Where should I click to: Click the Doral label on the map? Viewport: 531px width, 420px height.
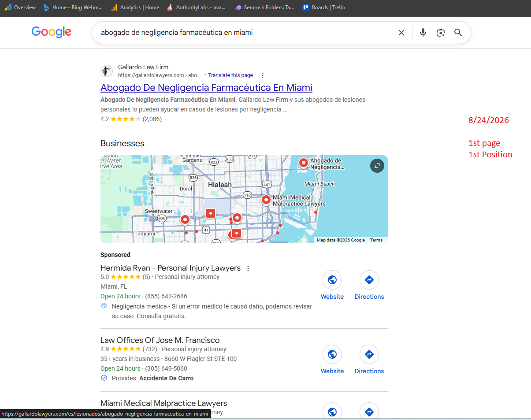(x=186, y=189)
